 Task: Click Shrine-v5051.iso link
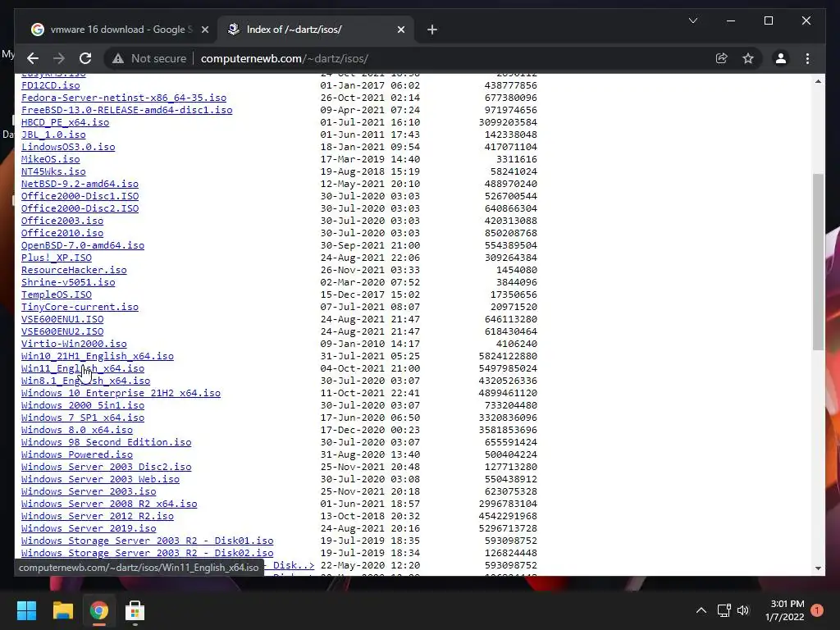coord(68,282)
